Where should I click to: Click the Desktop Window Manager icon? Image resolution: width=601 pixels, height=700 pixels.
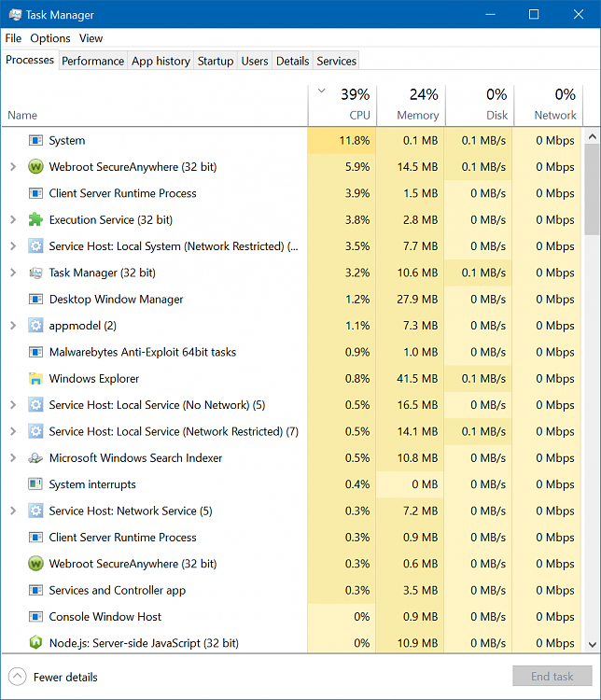pyautogui.click(x=35, y=299)
